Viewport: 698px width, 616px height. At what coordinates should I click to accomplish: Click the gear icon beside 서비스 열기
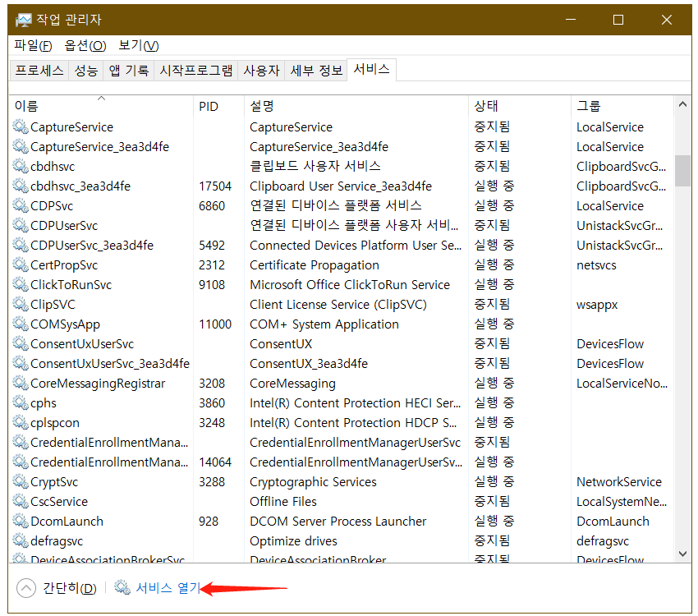click(122, 588)
